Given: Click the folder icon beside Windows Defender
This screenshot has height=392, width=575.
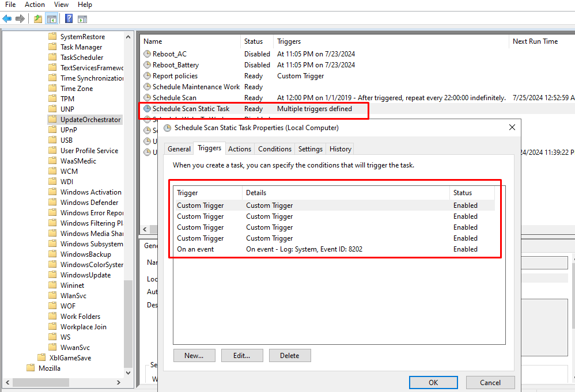Looking at the screenshot, I should [52, 202].
